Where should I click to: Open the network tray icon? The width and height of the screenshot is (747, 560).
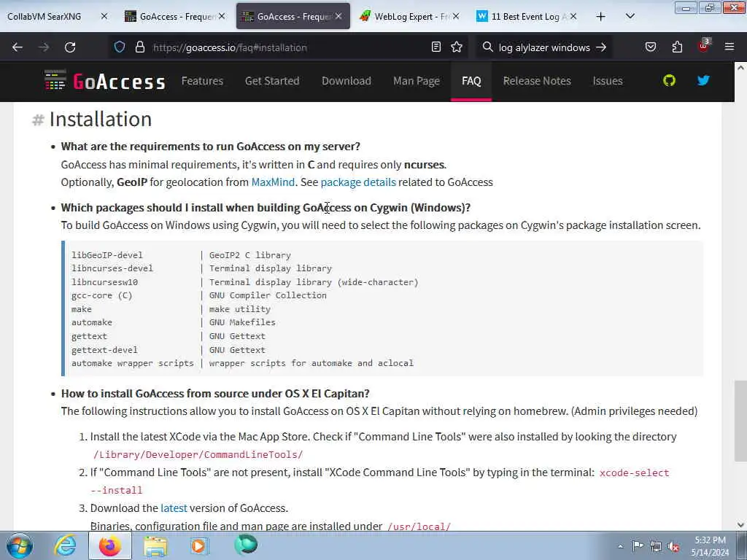[656, 547]
